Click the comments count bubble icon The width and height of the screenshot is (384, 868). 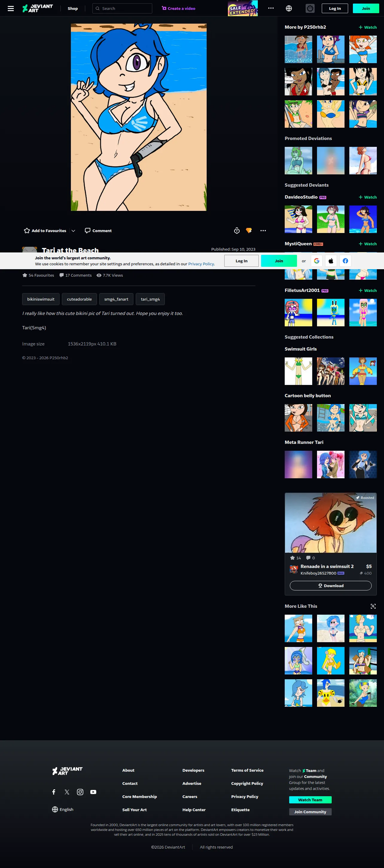[62, 275]
